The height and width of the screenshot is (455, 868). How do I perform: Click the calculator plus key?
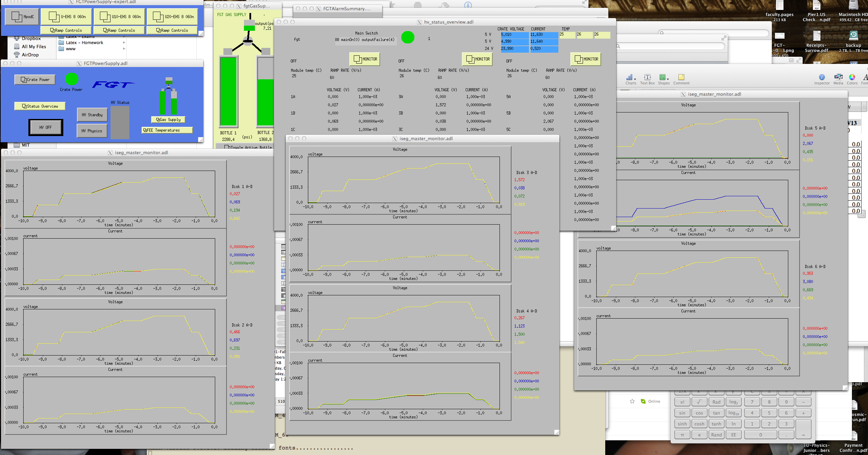pos(803,413)
